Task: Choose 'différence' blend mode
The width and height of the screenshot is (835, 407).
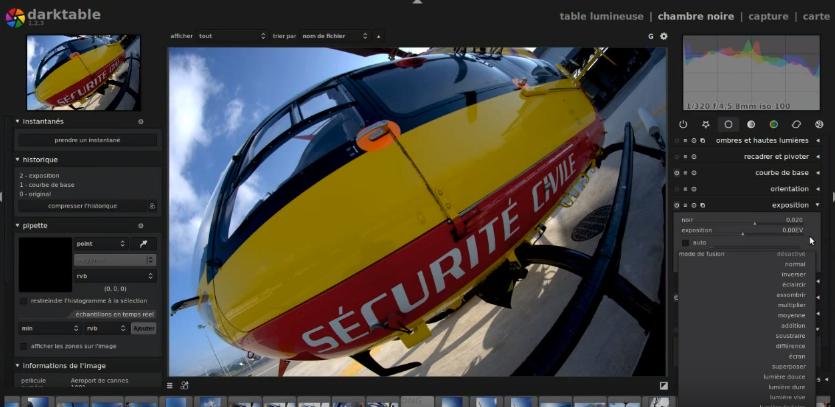Action: pos(790,346)
